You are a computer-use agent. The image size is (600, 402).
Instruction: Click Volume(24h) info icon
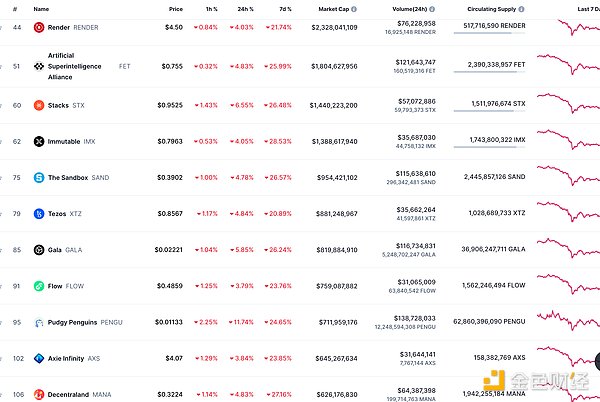pos(432,9)
